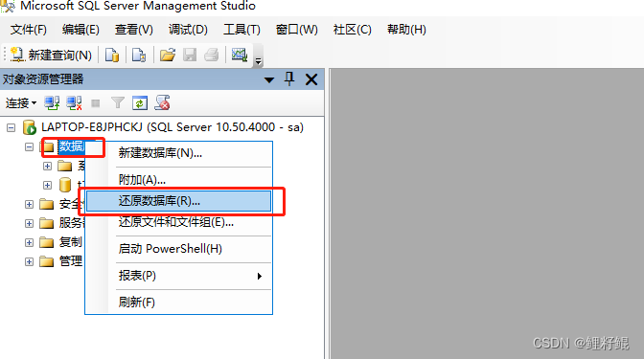
Task: Select the LAPTOP-E8JPHCKJ server node
Action: click(x=172, y=127)
